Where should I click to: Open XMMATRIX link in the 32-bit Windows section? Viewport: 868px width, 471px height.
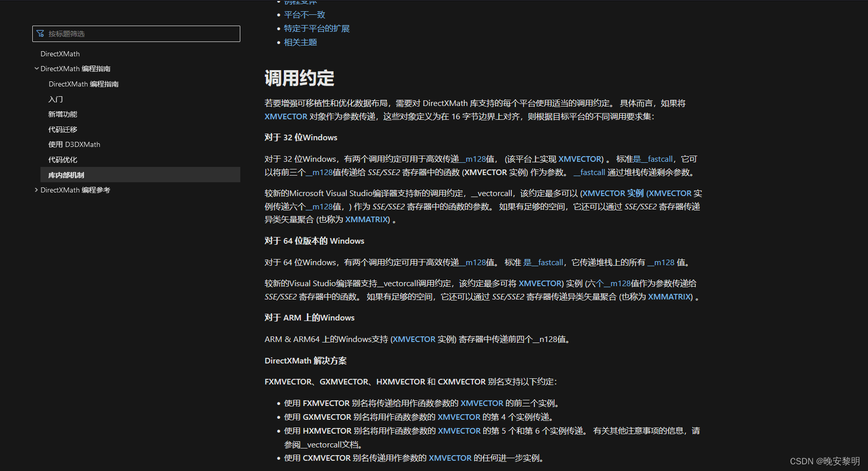click(367, 220)
